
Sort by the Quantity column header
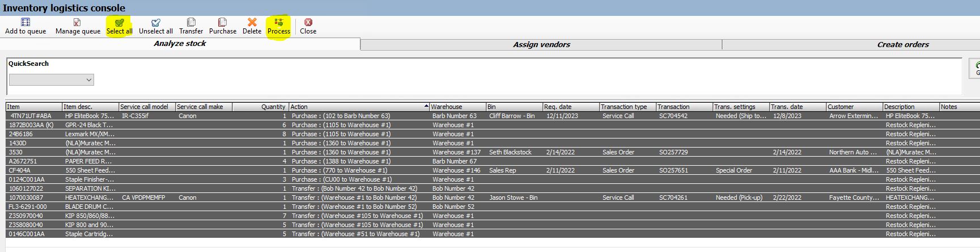(260, 107)
